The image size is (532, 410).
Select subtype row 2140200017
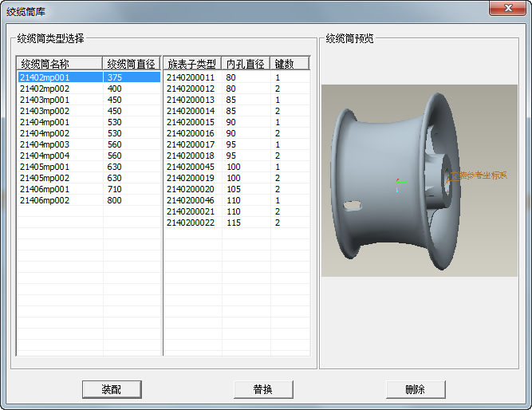coord(191,144)
